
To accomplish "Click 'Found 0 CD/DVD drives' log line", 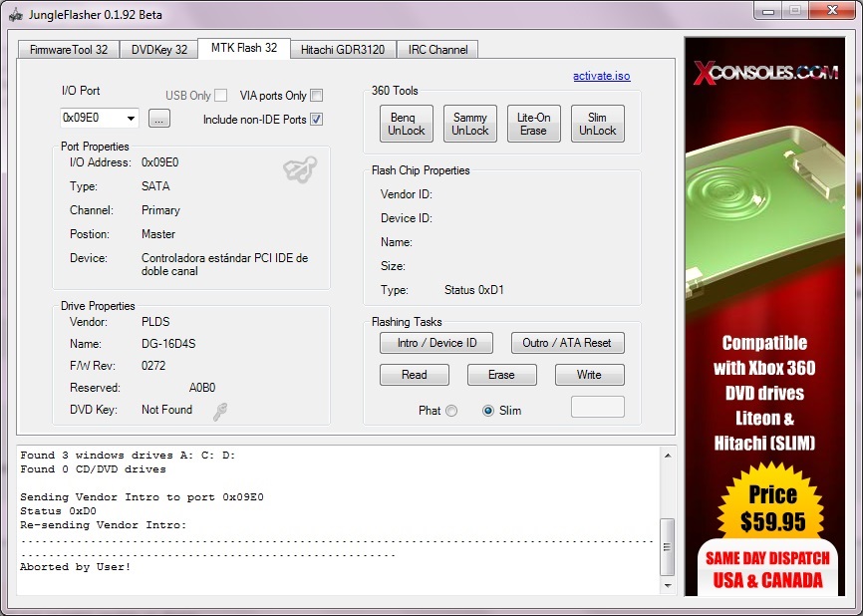I will click(93, 469).
